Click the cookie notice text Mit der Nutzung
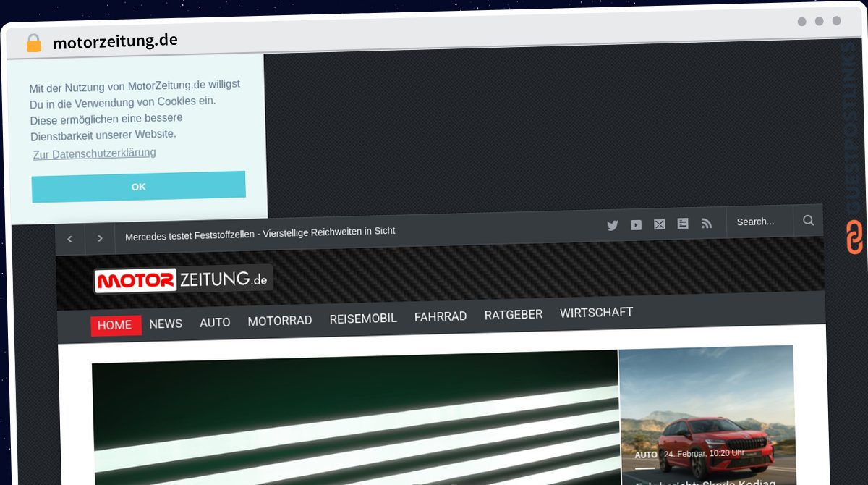 (135, 109)
